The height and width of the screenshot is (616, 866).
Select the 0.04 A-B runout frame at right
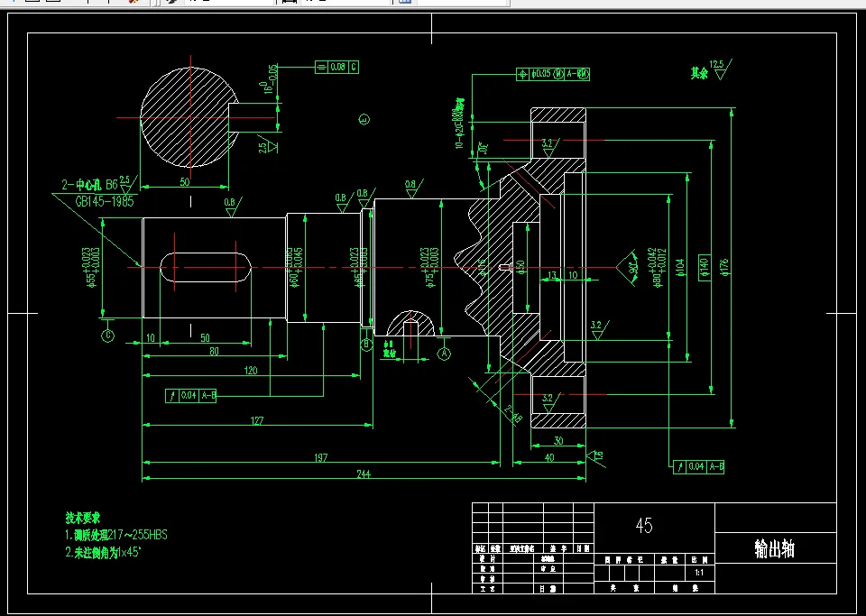pos(699,467)
